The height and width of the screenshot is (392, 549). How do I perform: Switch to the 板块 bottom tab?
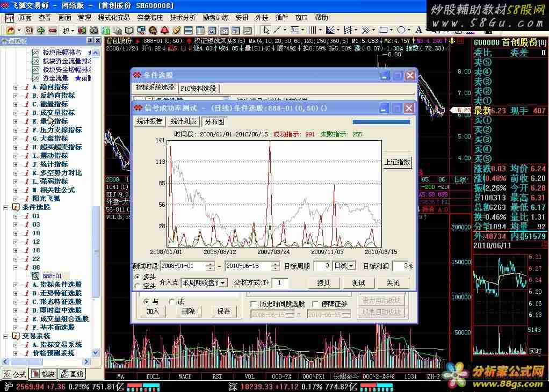[x=44, y=374]
